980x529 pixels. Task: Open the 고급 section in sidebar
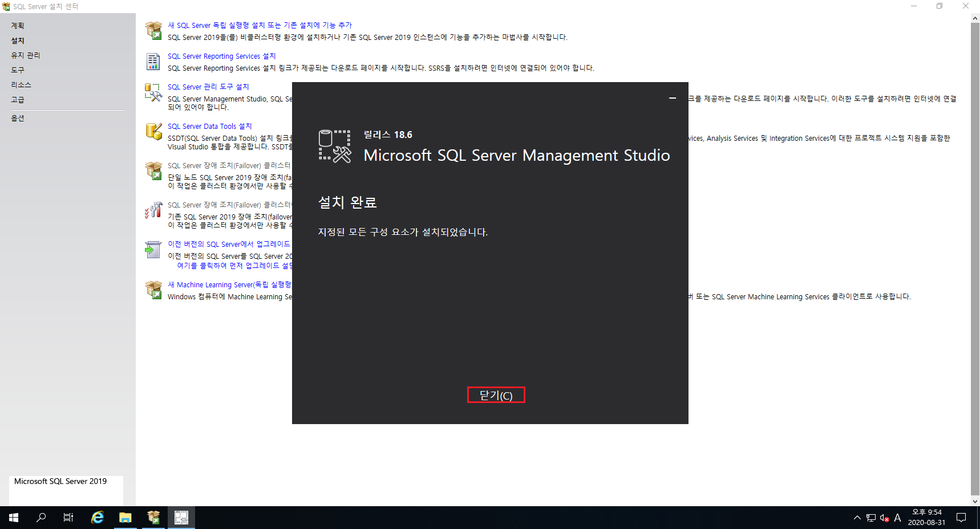click(18, 100)
